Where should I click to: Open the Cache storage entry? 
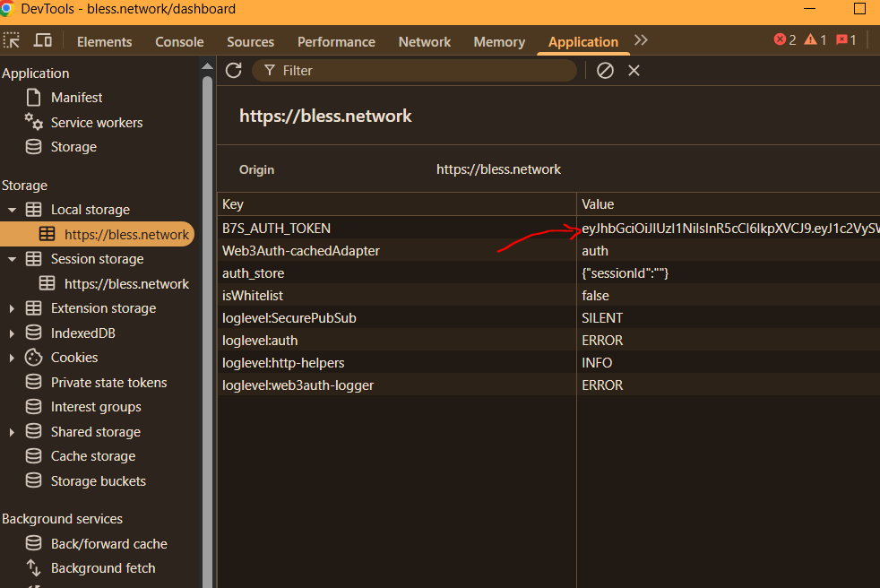93,456
